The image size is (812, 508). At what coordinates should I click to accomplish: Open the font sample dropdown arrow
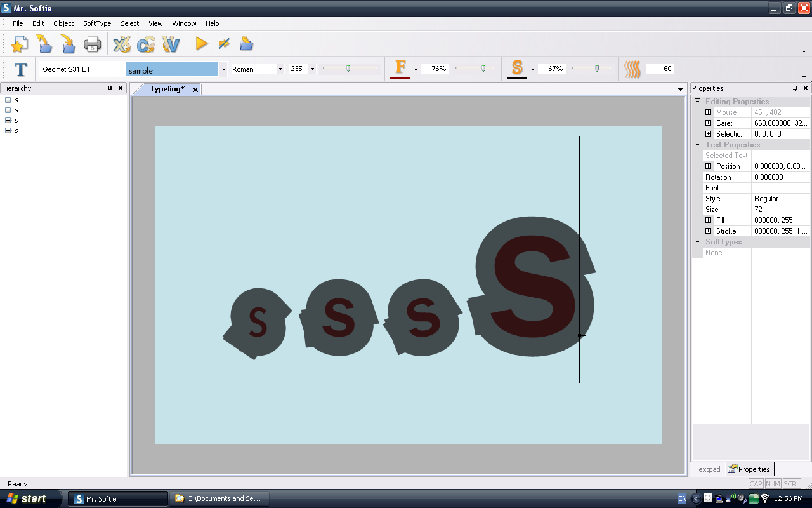tap(223, 69)
